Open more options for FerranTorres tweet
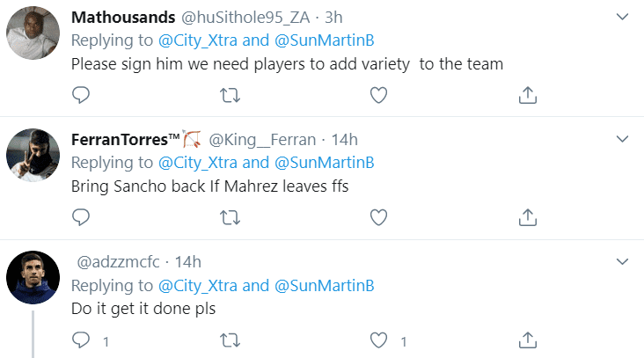Viewport: 644px width, 358px height. [x=623, y=139]
